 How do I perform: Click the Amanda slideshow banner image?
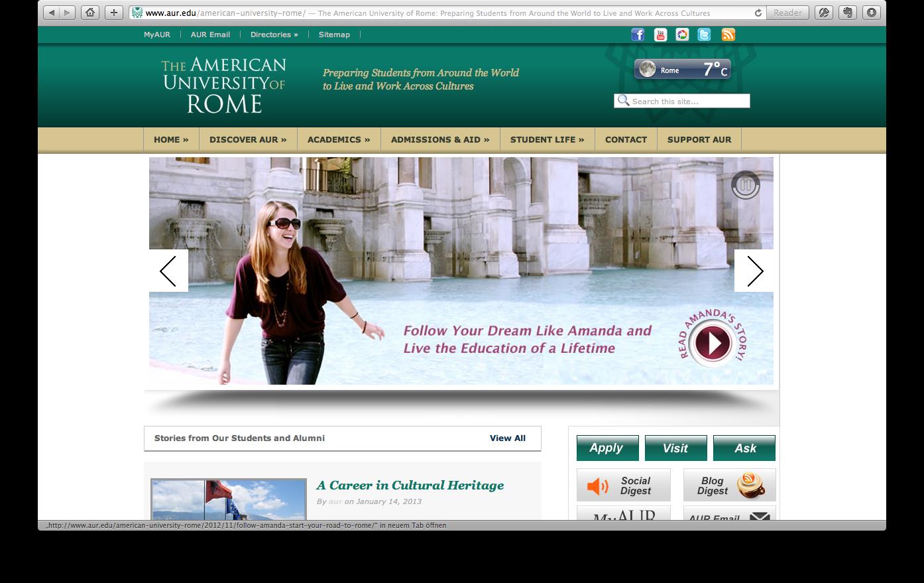tap(461, 271)
